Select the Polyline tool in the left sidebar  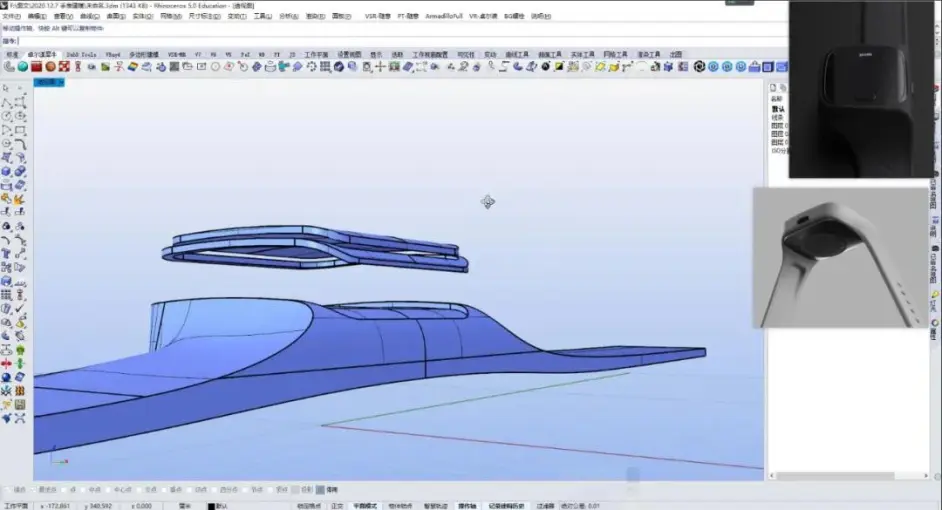[x=7, y=103]
